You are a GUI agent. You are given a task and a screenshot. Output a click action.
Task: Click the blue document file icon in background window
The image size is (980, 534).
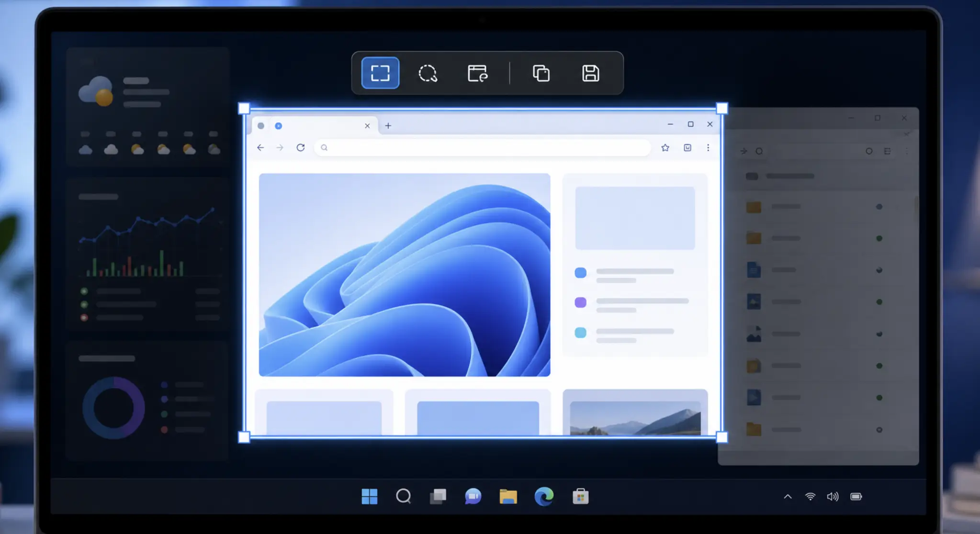(x=754, y=270)
